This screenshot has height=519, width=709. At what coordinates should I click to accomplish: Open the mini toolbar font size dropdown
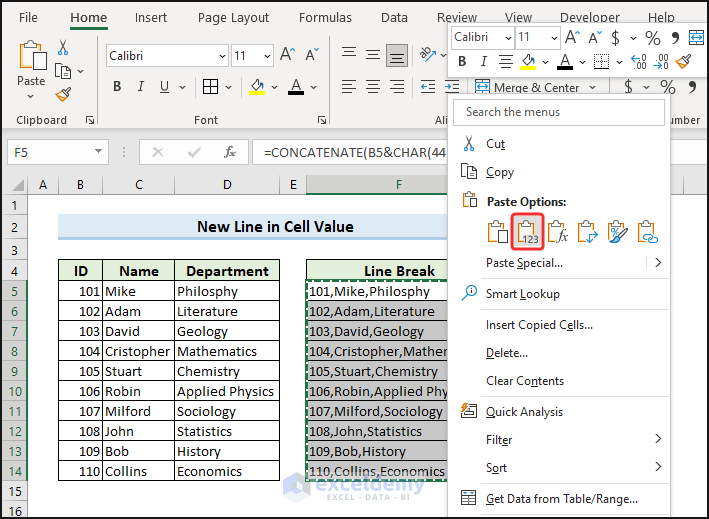[x=554, y=38]
